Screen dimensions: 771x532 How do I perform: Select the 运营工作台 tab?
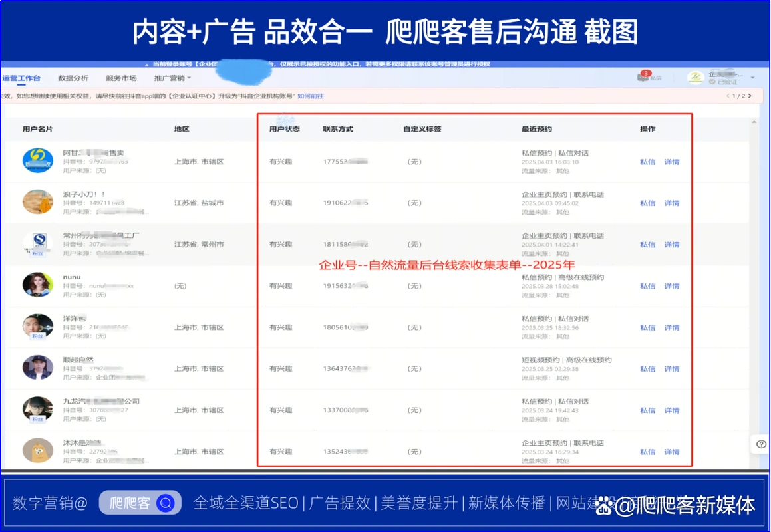[x=21, y=78]
